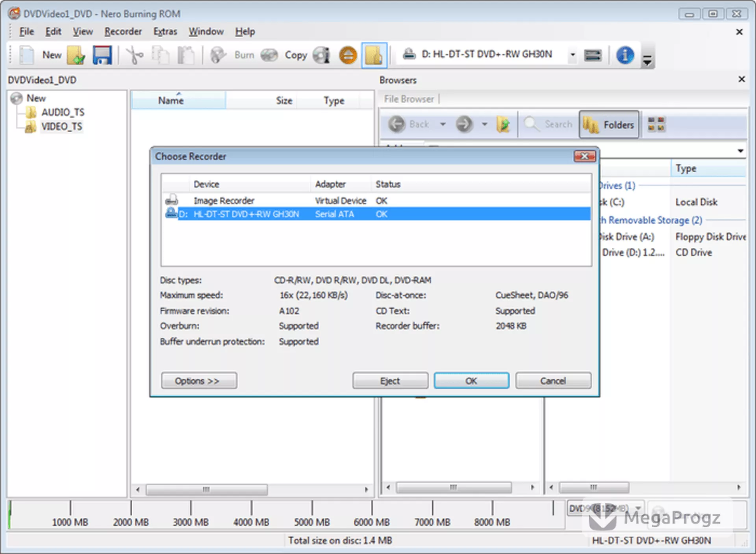Image resolution: width=756 pixels, height=554 pixels.
Task: Click the Open compilation folder icon
Action: point(76,55)
